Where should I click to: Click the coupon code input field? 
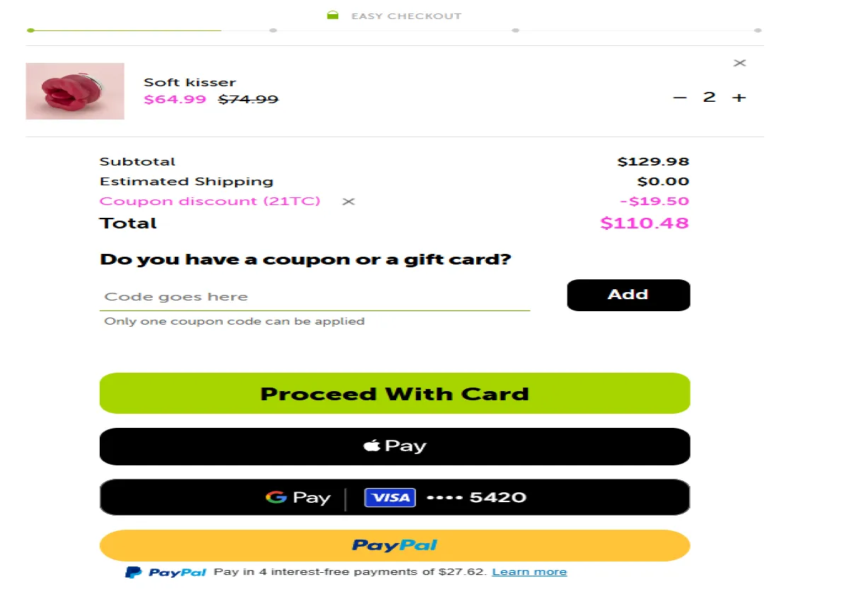315,296
